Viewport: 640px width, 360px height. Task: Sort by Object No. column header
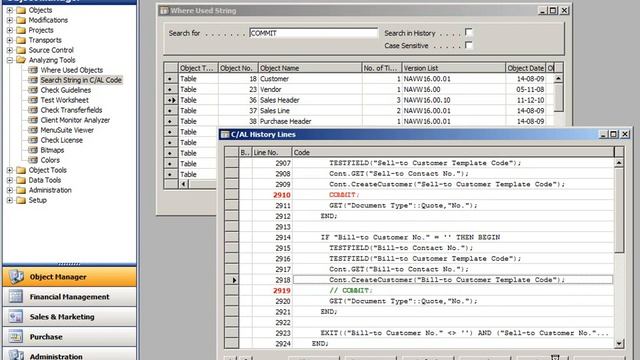pyautogui.click(x=238, y=68)
